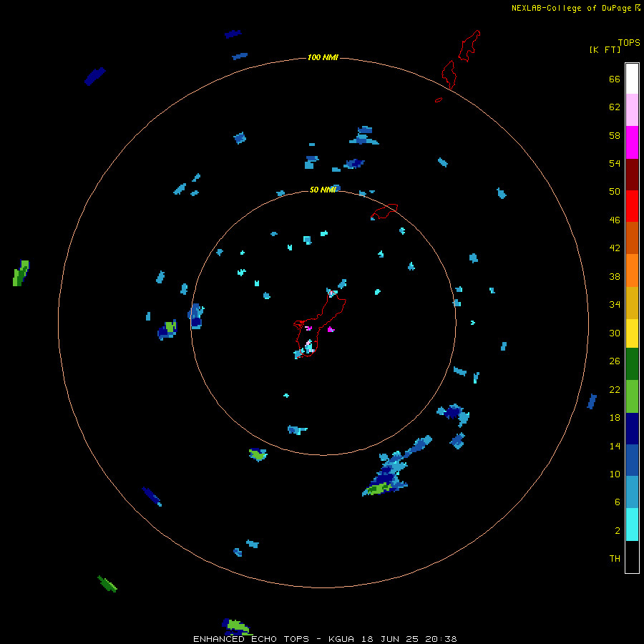Viewport: 644px width, 644px height.
Task: Click the 10 legend value
Action: [x=615, y=474]
